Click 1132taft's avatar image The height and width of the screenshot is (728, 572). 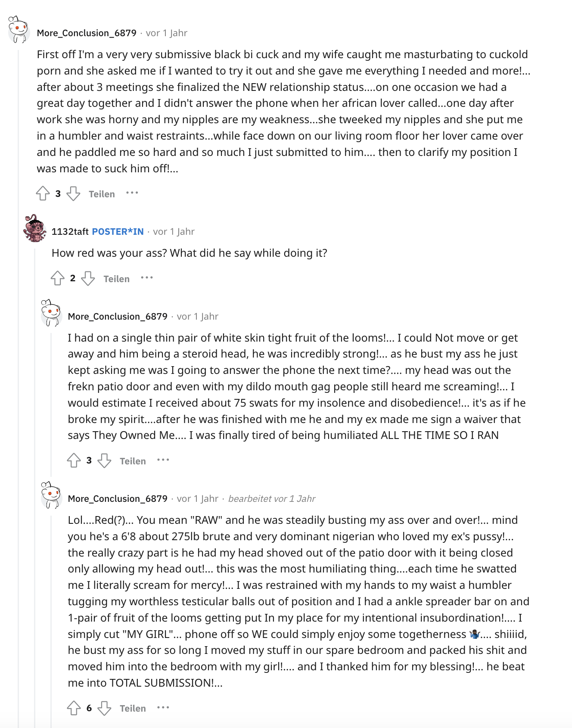pyautogui.click(x=34, y=228)
